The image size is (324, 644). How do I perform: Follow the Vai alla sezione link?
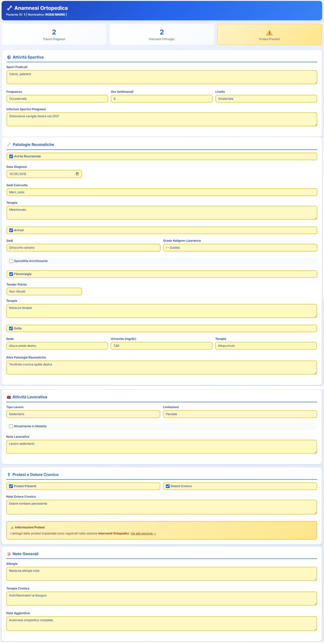click(143, 534)
